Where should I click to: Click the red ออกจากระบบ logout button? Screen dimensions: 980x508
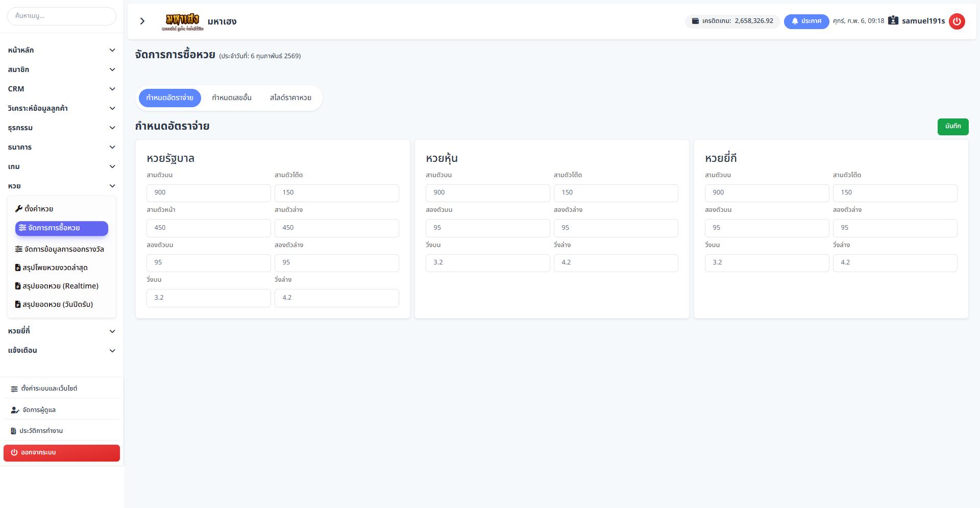(62, 453)
